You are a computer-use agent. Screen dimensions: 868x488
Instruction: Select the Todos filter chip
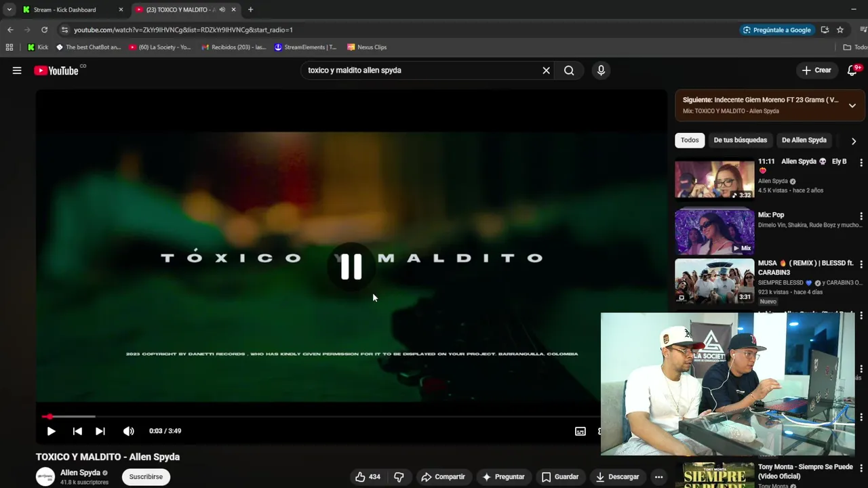[x=690, y=140]
